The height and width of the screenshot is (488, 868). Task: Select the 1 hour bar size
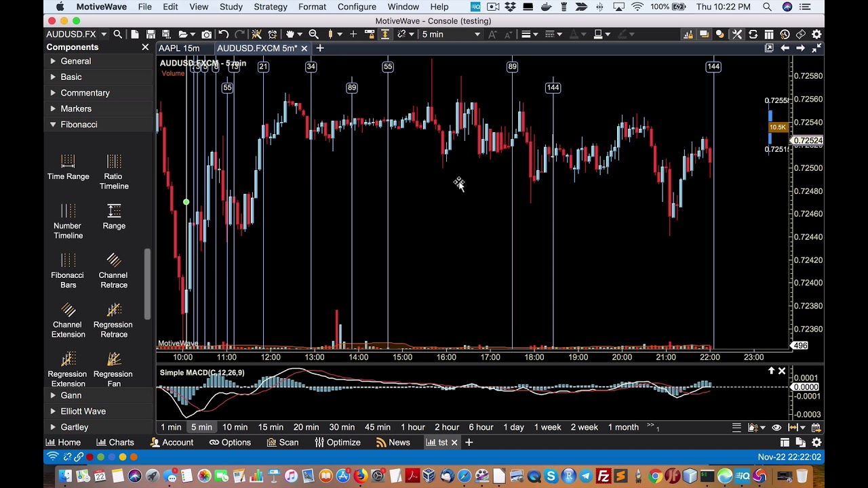point(413,427)
